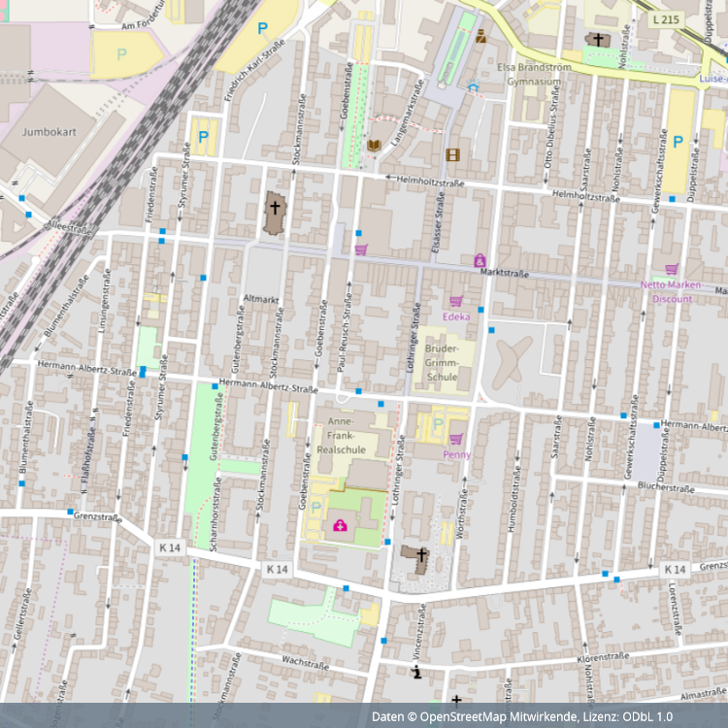Click the church icon beside Wörthstraße
The height and width of the screenshot is (728, 728).
click(421, 554)
